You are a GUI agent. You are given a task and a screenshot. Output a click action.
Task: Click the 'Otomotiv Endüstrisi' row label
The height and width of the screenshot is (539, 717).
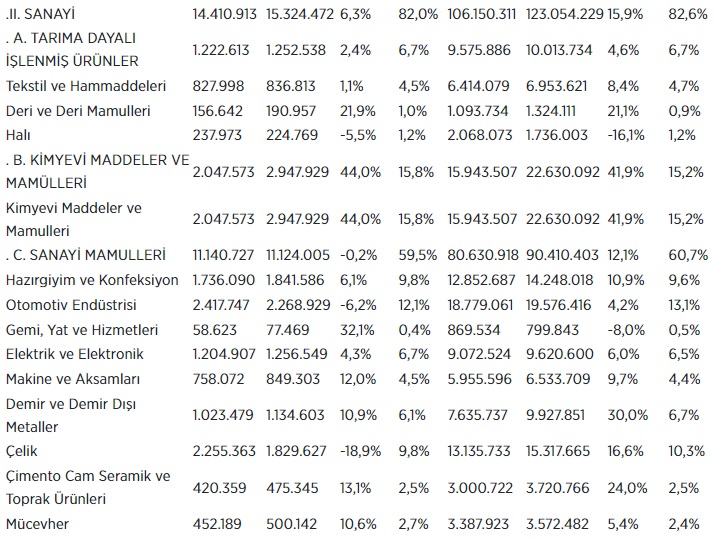[72, 304]
